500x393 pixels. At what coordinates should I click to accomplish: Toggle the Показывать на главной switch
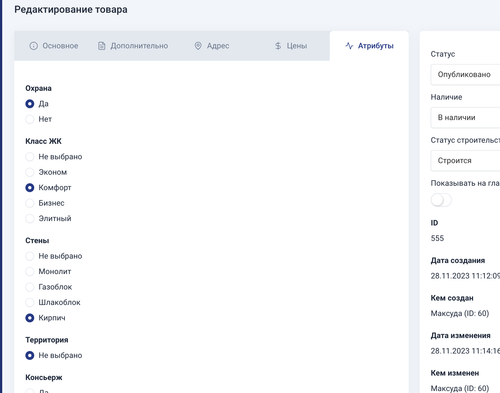coord(441,200)
